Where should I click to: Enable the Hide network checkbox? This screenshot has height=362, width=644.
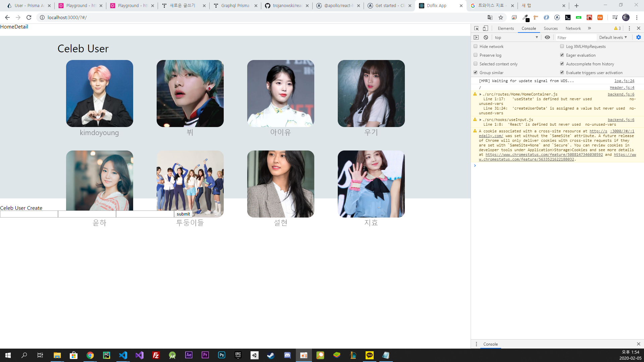(x=475, y=46)
